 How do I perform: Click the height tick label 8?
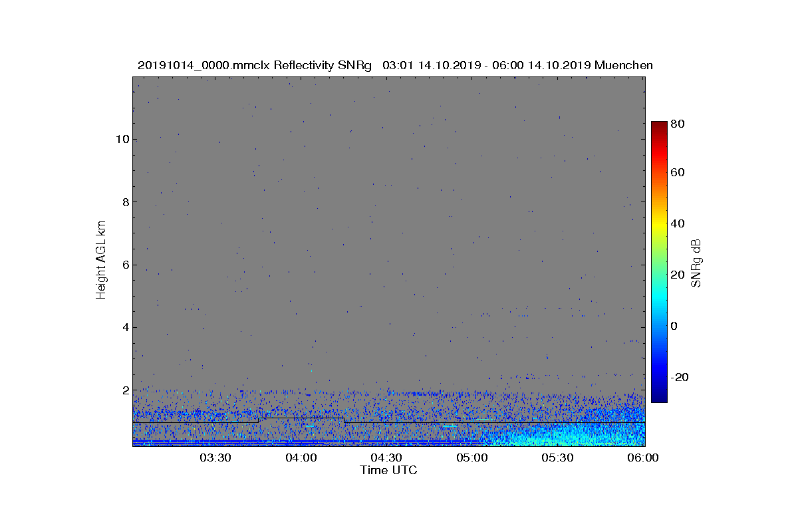pos(125,201)
